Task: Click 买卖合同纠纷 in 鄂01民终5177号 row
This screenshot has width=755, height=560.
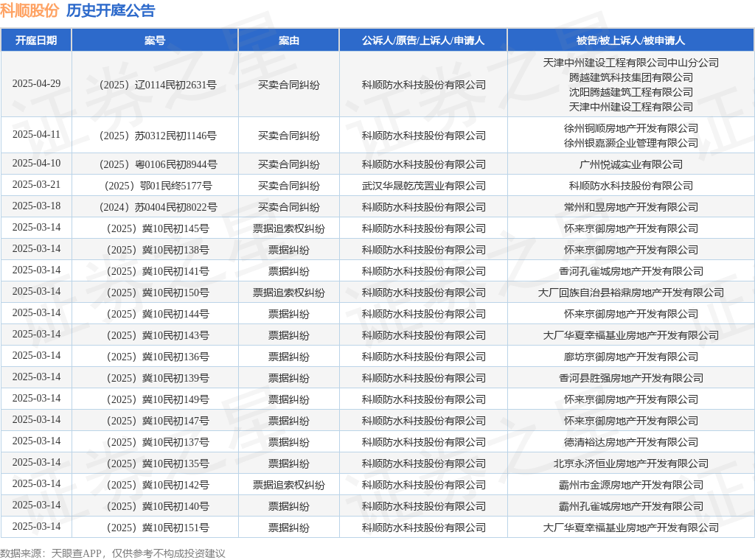Action: [x=289, y=186]
